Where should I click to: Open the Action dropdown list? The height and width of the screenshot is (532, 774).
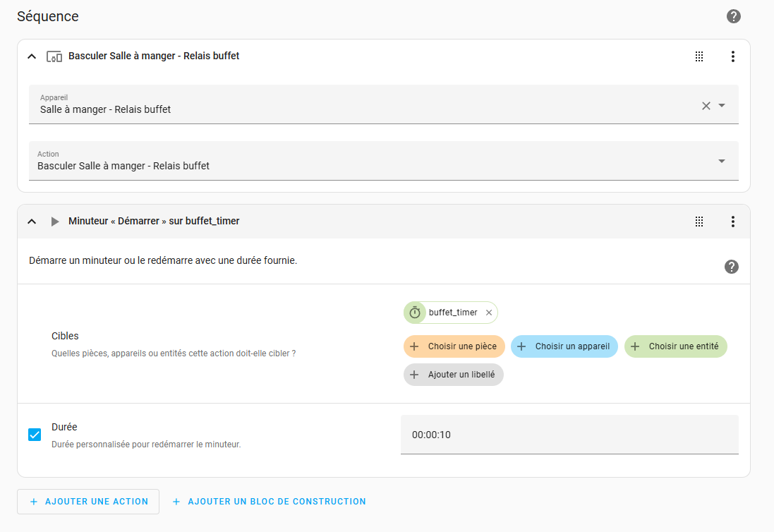pos(384,161)
